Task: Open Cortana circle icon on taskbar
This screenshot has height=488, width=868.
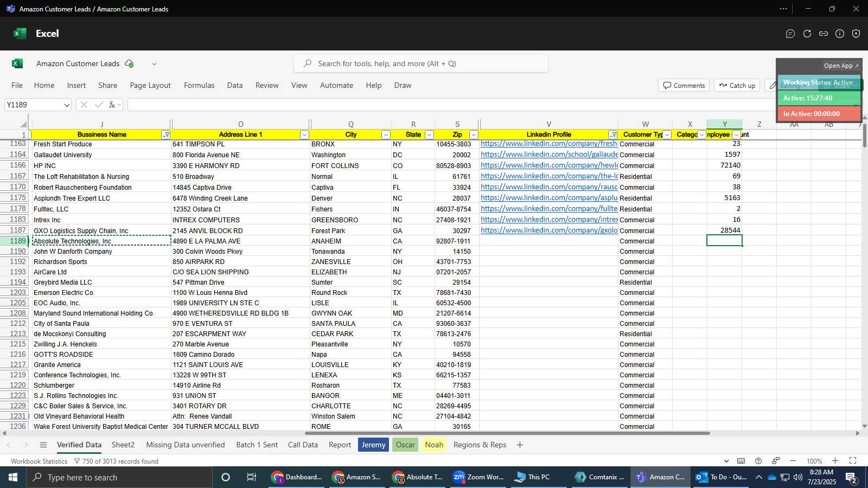Action: tap(226, 477)
